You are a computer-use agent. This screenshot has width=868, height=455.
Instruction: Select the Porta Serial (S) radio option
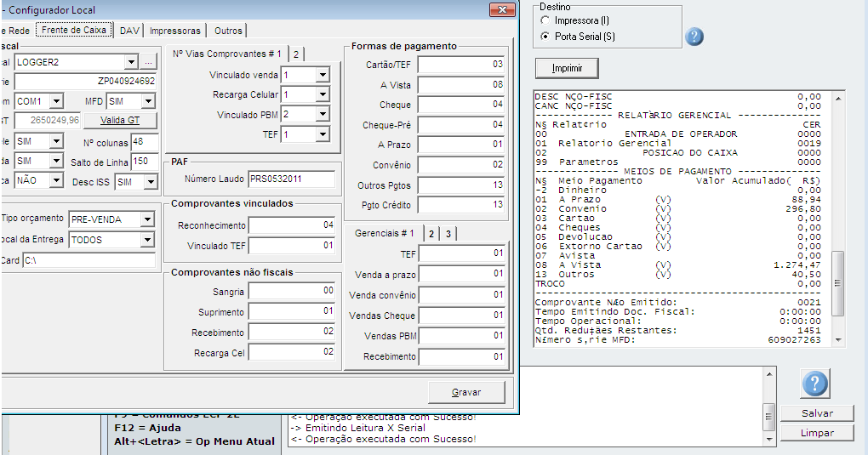[x=545, y=37]
